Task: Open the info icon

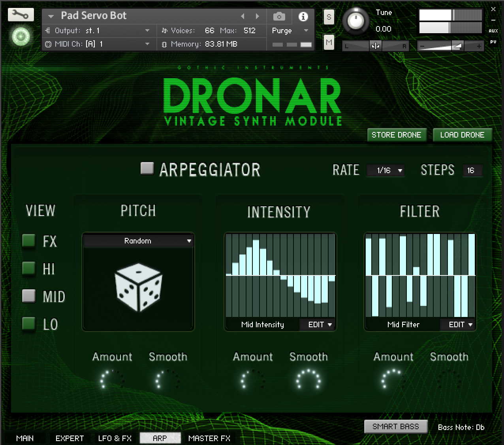Action: click(x=303, y=16)
